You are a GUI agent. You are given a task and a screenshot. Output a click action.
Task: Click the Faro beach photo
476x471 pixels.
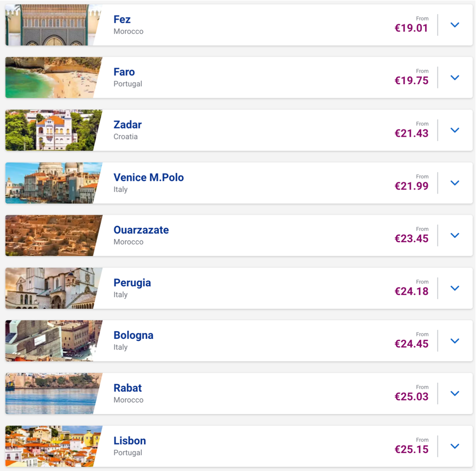point(51,78)
